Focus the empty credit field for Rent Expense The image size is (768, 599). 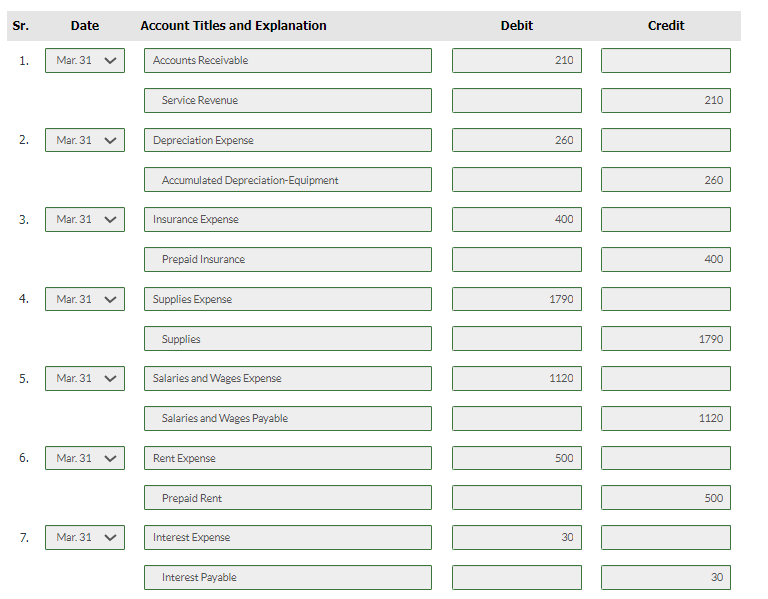[x=666, y=458]
